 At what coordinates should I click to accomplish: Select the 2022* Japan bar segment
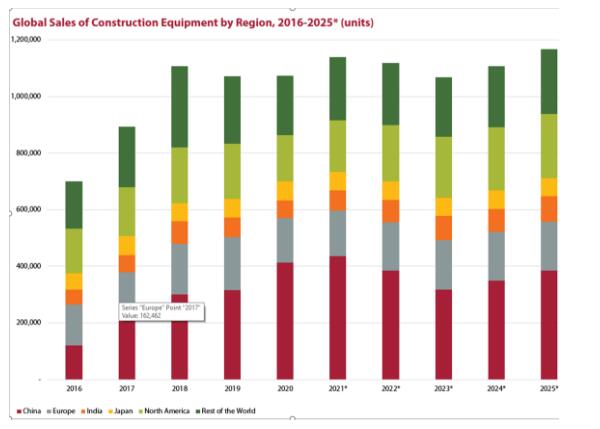[x=391, y=191]
